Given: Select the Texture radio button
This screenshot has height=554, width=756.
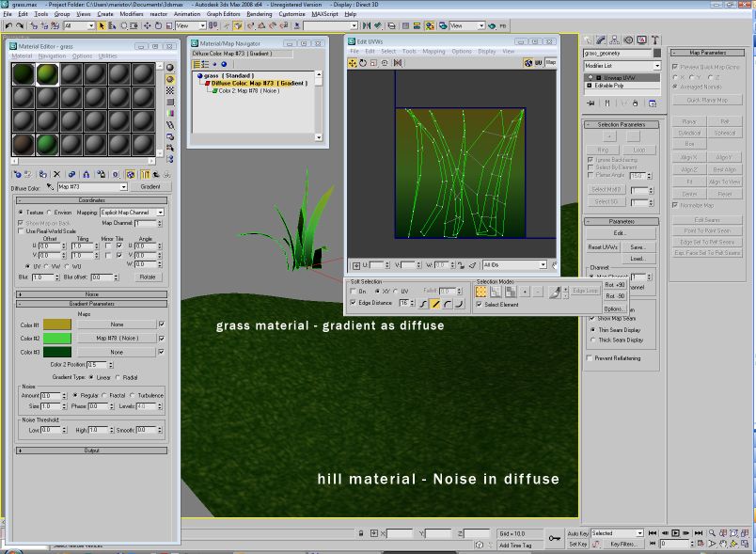Looking at the screenshot, I should click(21, 213).
